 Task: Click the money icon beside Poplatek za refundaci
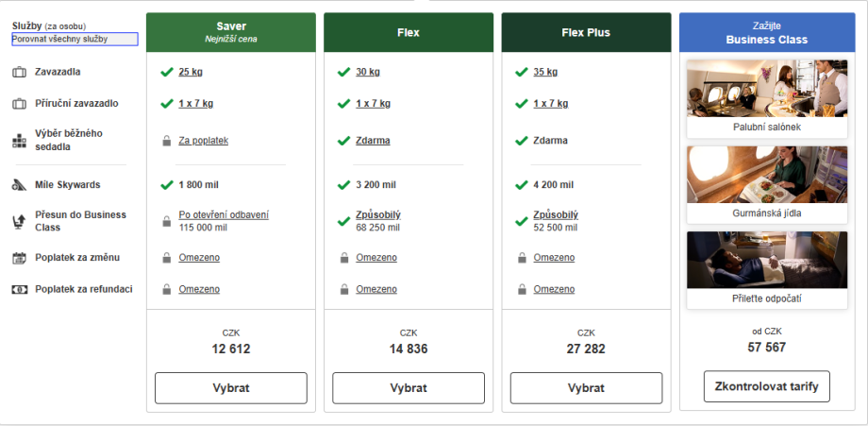[19, 289]
